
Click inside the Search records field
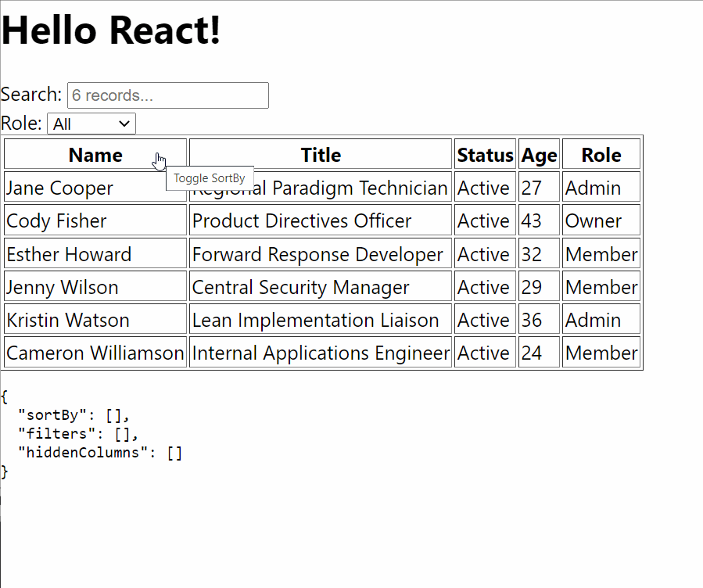167,95
